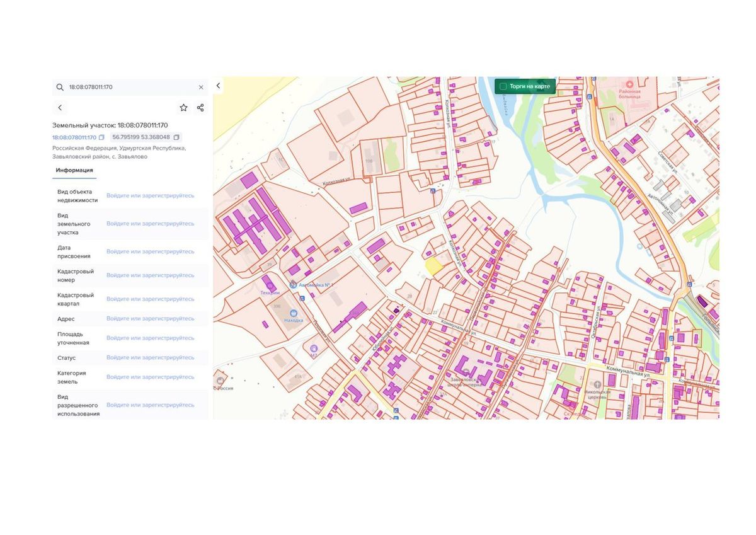Click login link beside "Статус"

tap(150, 358)
